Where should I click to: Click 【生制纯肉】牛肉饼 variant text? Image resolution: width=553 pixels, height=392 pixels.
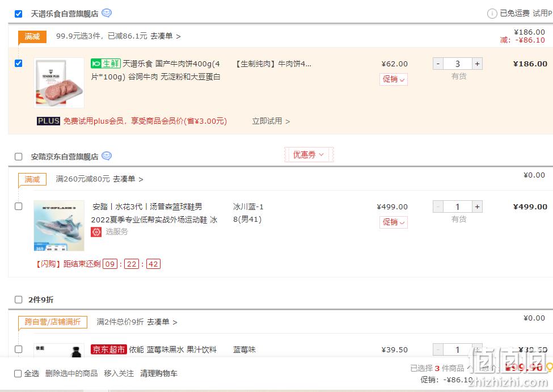(273, 64)
